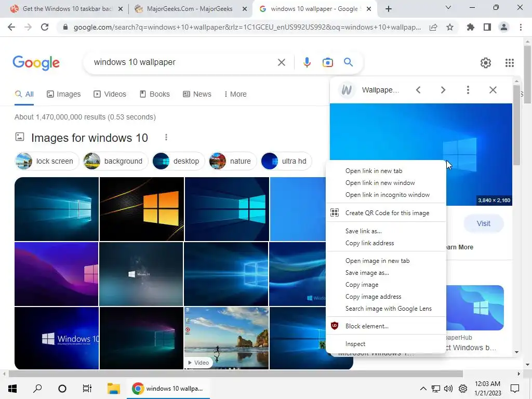Choose Save image as...
The width and height of the screenshot is (532, 399).
click(x=386, y=273)
